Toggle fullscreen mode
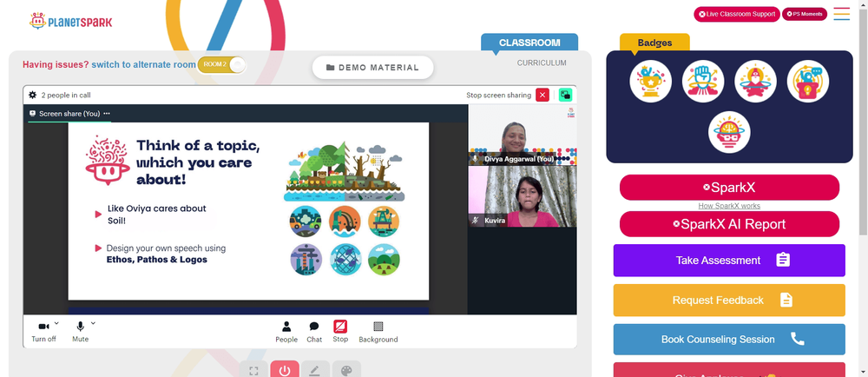This screenshot has height=377, width=868. click(253, 370)
